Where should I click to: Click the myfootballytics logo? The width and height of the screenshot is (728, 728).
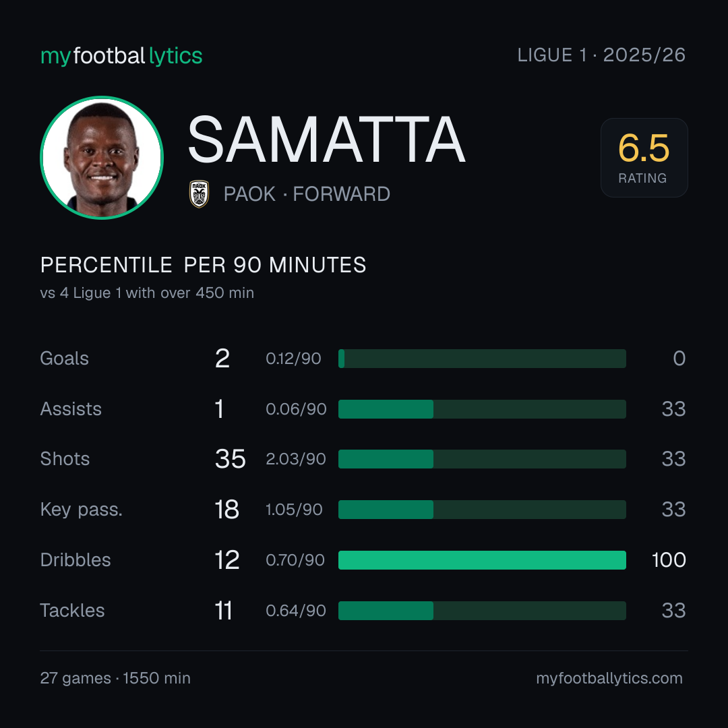click(121, 56)
